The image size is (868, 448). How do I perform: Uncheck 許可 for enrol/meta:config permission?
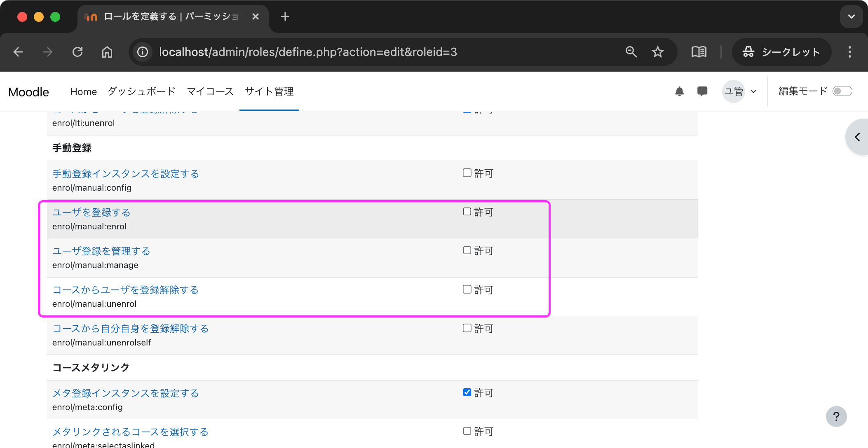point(467,392)
